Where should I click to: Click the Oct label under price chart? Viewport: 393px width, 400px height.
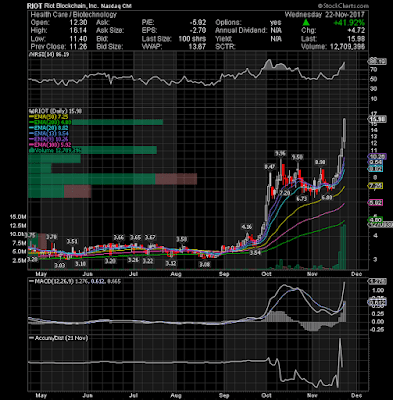267,274
